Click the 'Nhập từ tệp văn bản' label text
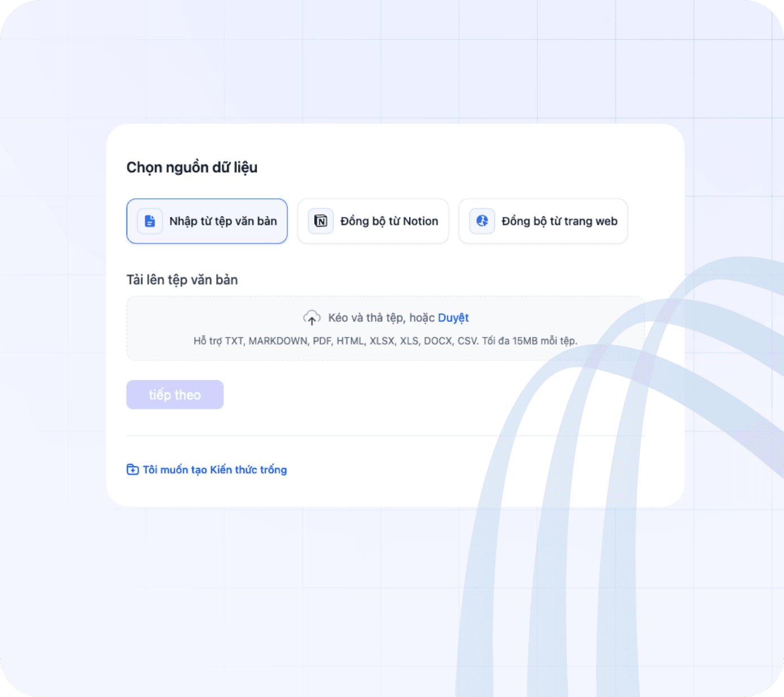The height and width of the screenshot is (697, 784). 223,221
